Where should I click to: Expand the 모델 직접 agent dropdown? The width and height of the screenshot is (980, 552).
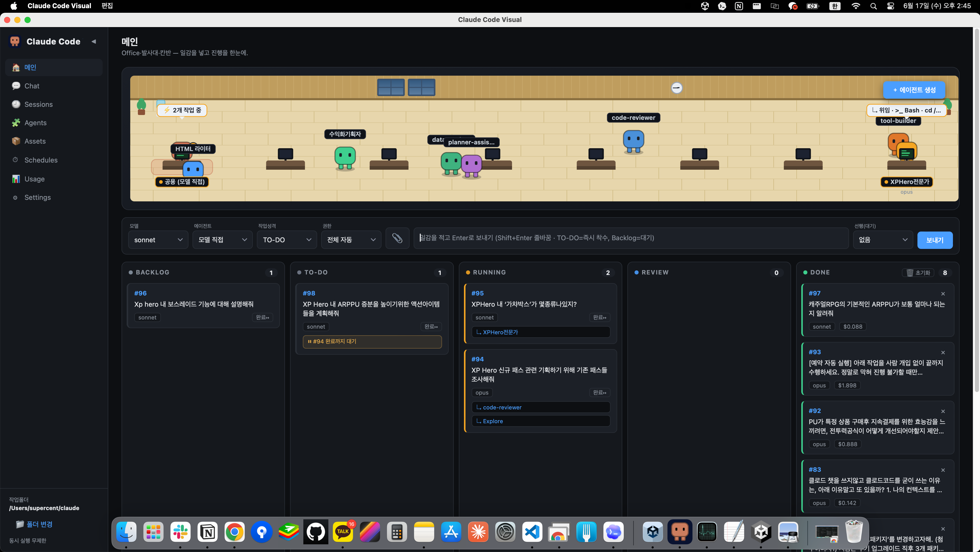223,240
